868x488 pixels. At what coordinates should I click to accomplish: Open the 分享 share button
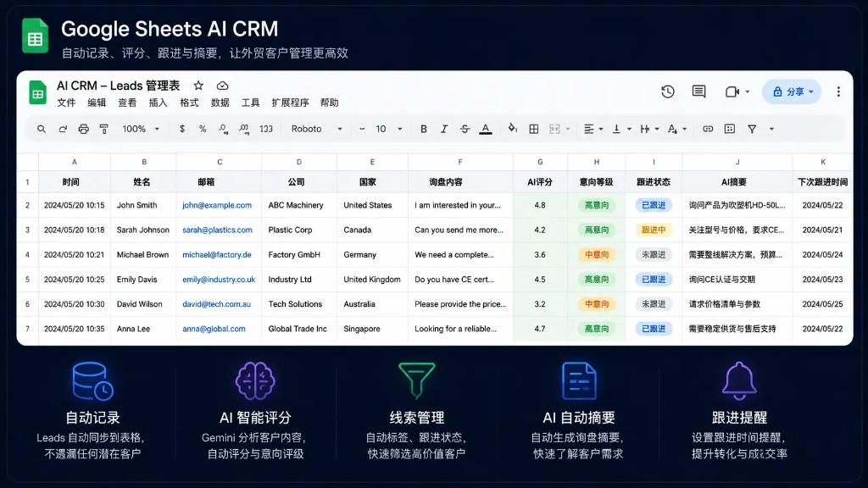(x=792, y=91)
